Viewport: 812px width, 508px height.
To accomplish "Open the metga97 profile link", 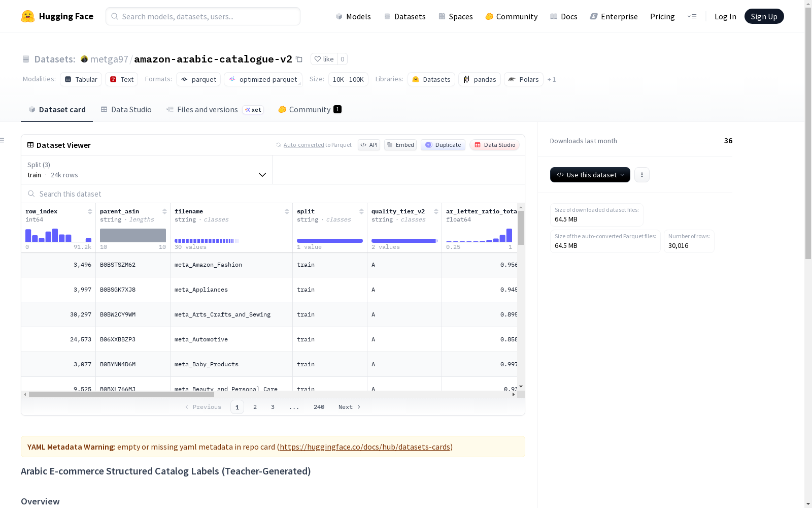I will click(x=109, y=59).
